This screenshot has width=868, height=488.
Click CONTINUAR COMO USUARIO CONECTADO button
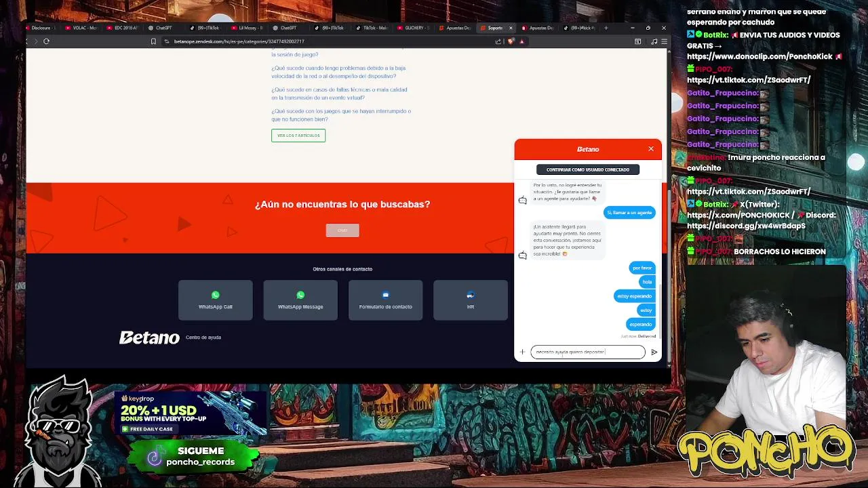pos(588,169)
